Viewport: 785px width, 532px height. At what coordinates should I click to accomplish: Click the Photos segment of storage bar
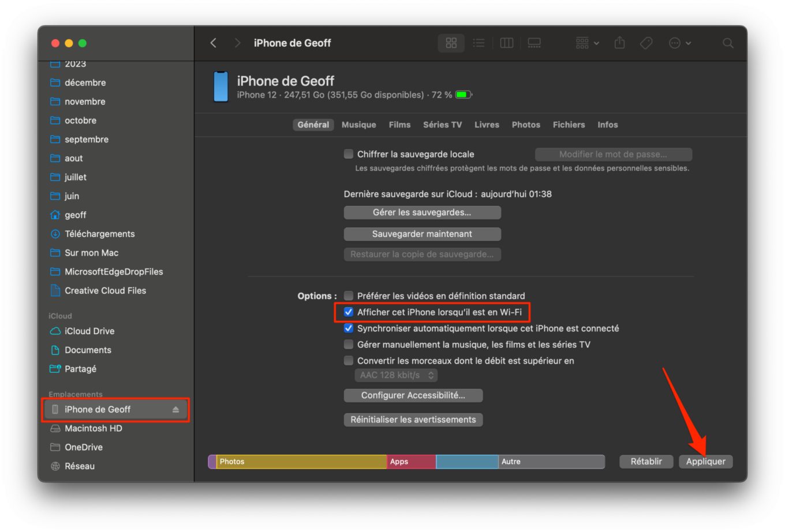point(301,462)
